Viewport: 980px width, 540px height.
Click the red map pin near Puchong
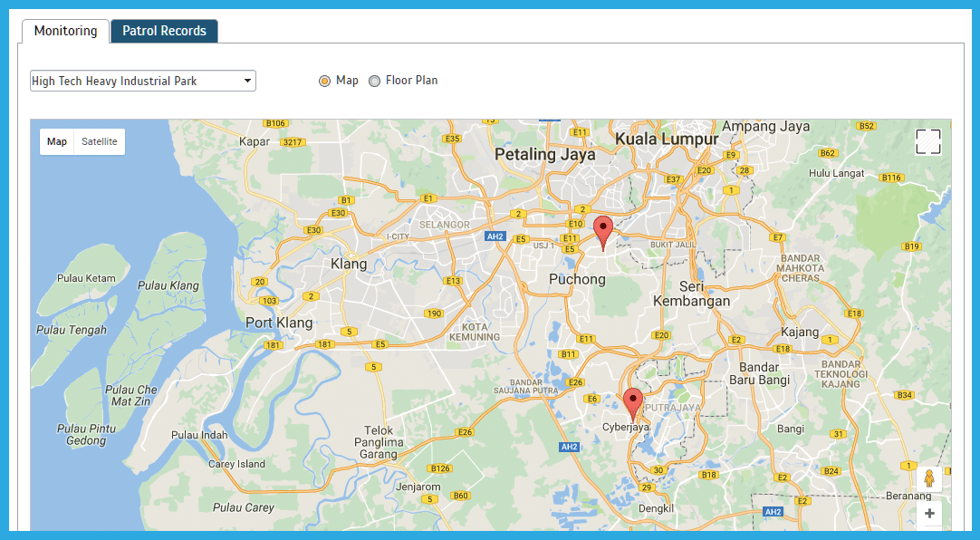[x=603, y=233]
